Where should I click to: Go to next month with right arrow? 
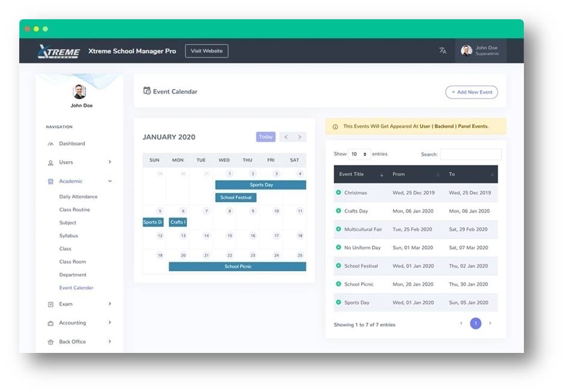[300, 137]
